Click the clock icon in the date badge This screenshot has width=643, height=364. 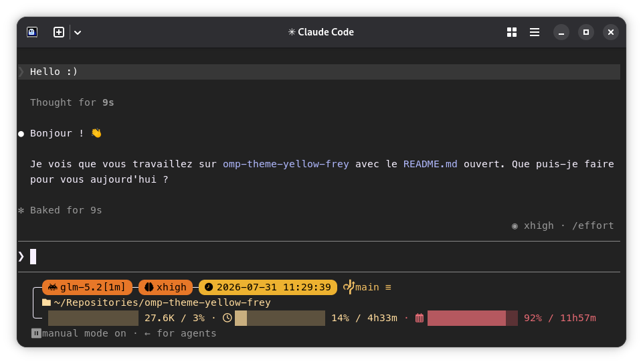tap(209, 287)
